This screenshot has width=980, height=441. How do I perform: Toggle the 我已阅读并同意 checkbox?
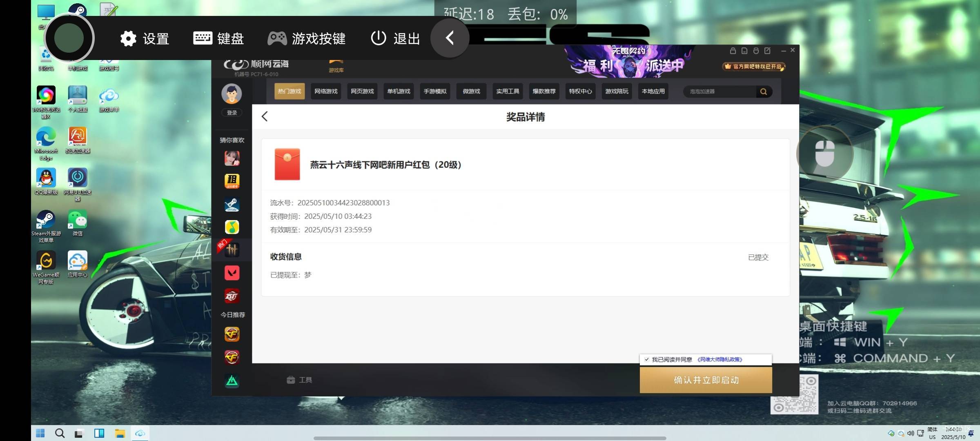647,360
